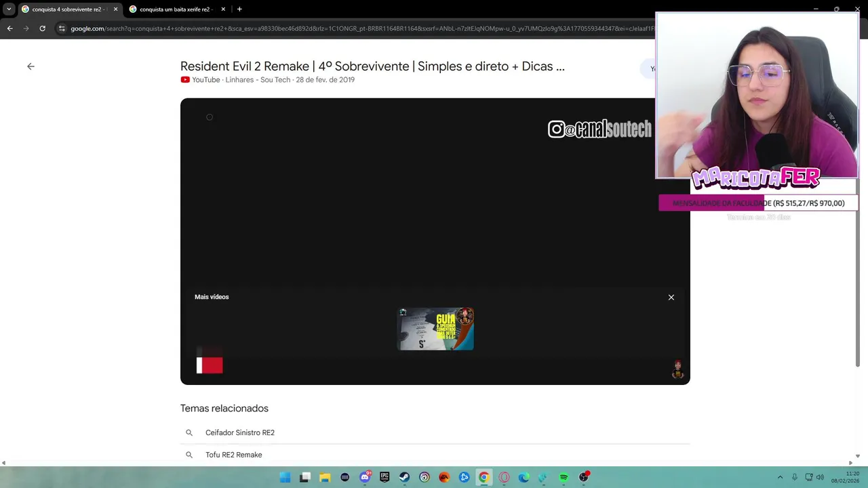Click the loading spinner in video player
The width and height of the screenshot is (868, 488).
[x=210, y=117]
